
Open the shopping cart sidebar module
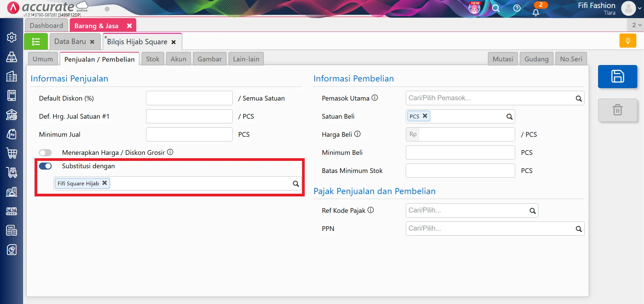(x=12, y=153)
